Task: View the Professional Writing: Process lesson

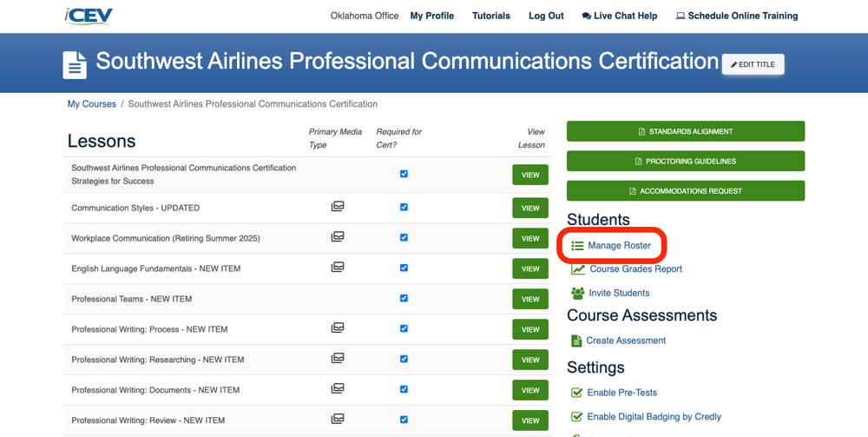Action: [x=530, y=329]
